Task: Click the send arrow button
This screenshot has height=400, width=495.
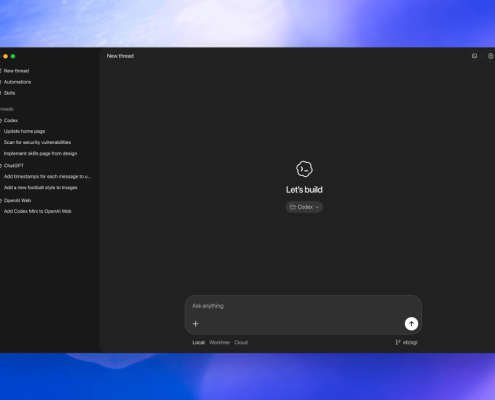Action: pyautogui.click(x=411, y=324)
